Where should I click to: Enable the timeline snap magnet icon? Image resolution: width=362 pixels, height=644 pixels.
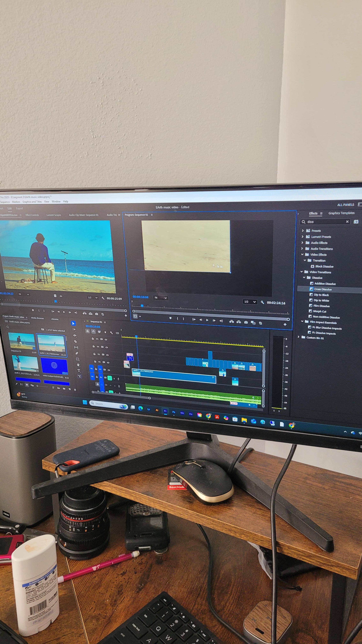(x=93, y=331)
